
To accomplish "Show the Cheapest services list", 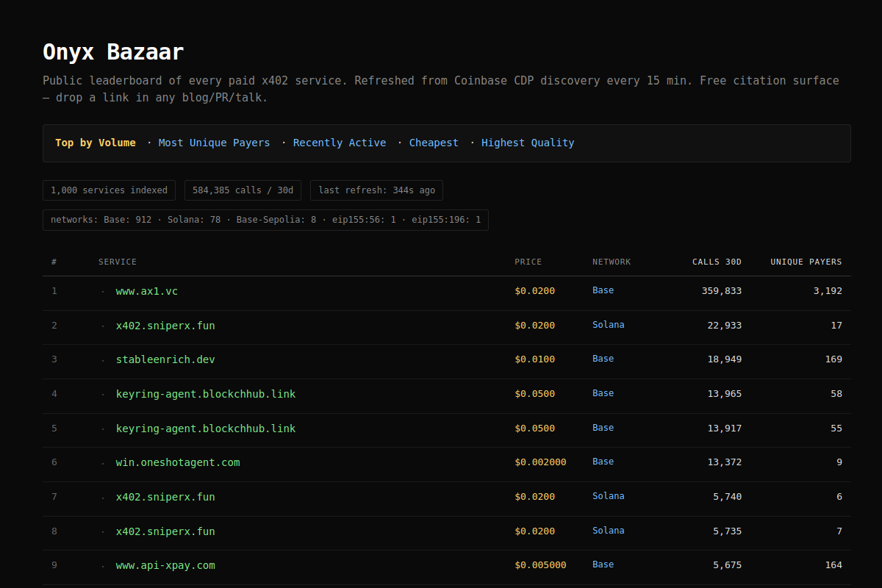I will tap(434, 143).
